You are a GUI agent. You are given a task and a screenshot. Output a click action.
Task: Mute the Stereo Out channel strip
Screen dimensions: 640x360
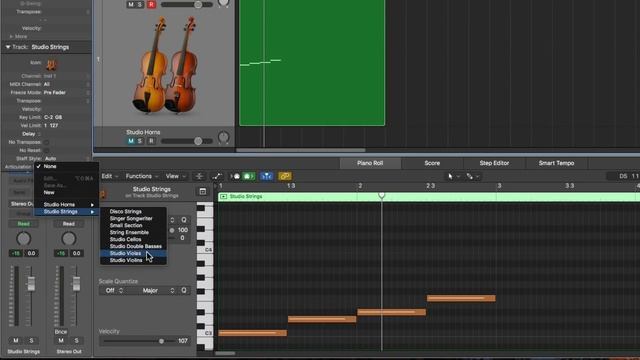pos(61,340)
